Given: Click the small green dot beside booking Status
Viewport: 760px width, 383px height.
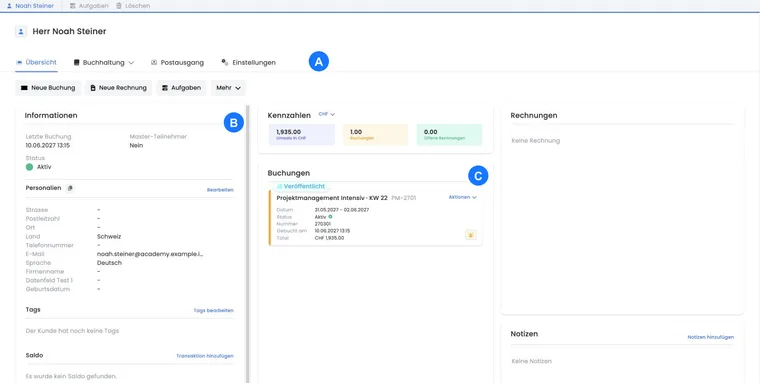Looking at the screenshot, I should [x=331, y=217].
